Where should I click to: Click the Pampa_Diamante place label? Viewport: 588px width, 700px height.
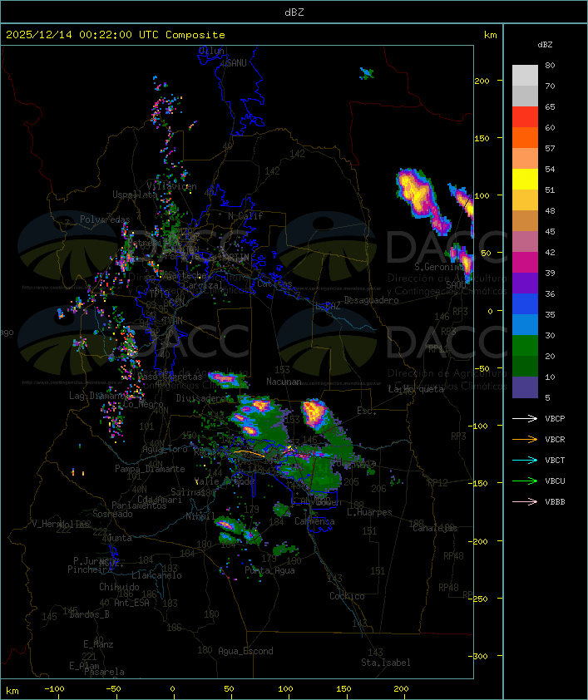(x=150, y=469)
